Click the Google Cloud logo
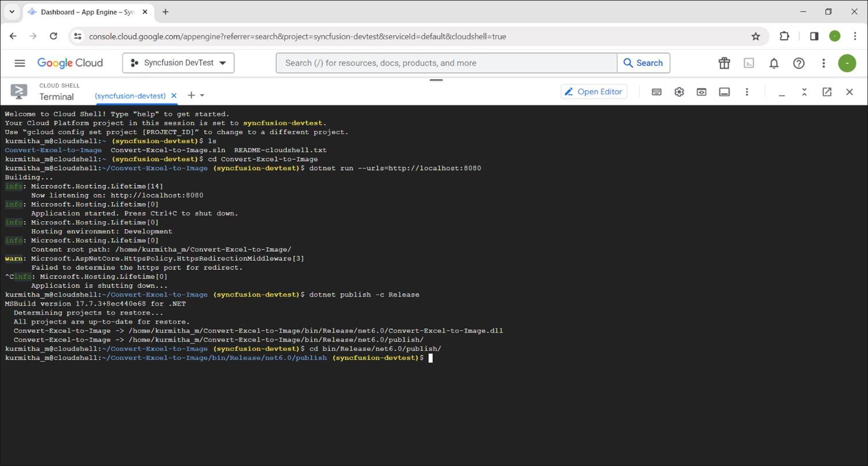Viewport: 868px width, 466px height. [70, 63]
